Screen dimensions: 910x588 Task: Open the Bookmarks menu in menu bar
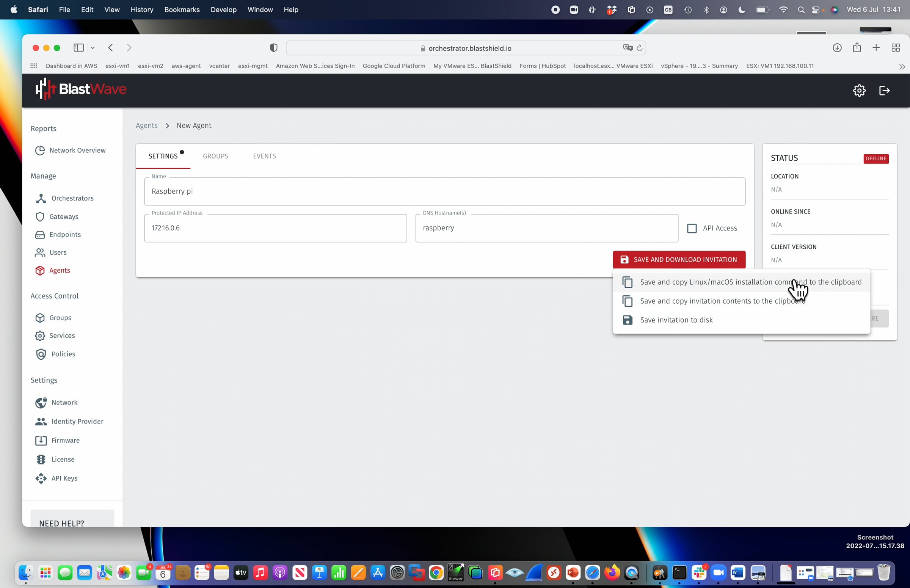point(182,9)
